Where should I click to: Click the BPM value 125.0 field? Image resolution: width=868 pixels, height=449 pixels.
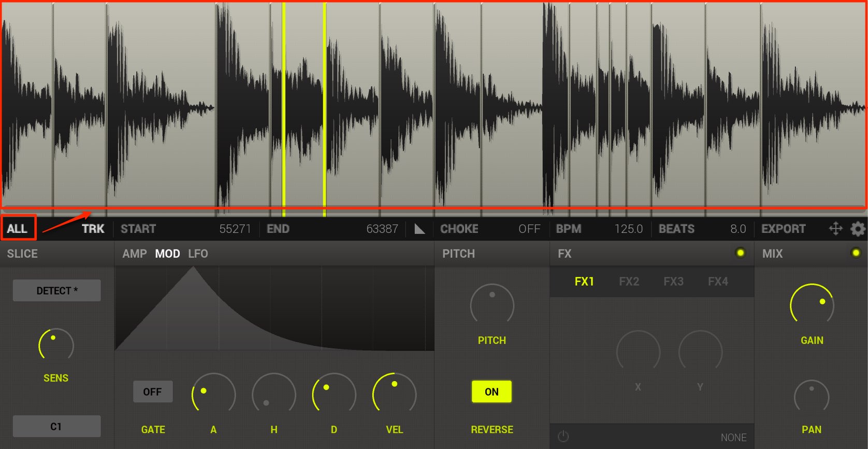tap(629, 229)
